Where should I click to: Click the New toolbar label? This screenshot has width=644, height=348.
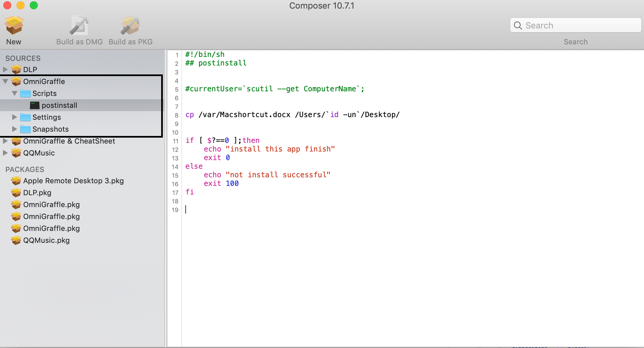14,42
